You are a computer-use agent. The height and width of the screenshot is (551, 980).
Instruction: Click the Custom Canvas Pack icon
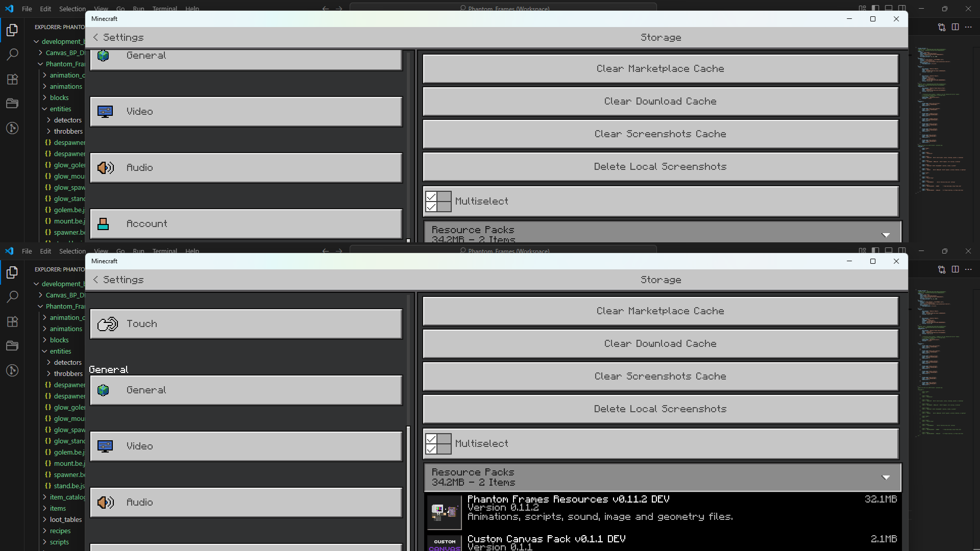pos(445,543)
